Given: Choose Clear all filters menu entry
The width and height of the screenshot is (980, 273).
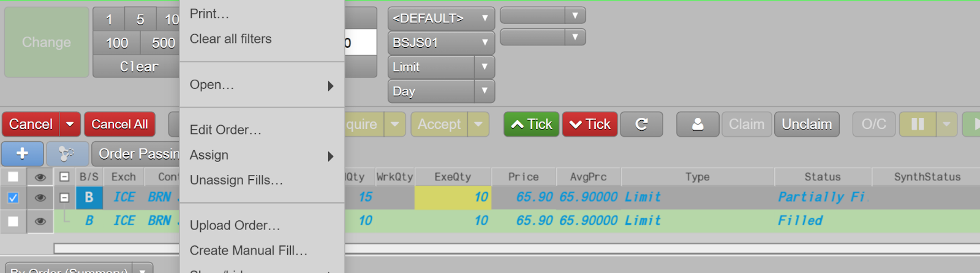Looking at the screenshot, I should [x=230, y=39].
